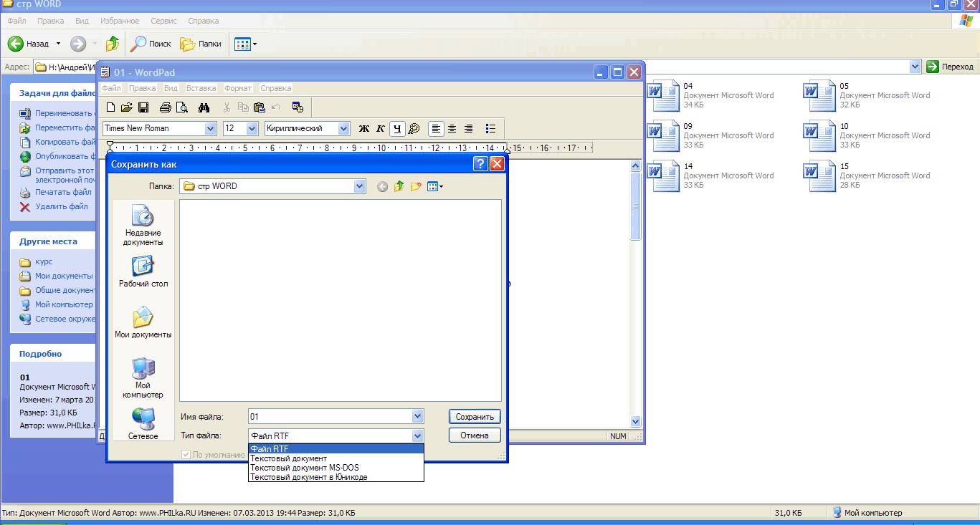Toggle underline (Ч) formatting
The height and width of the screenshot is (525, 980).
point(396,129)
